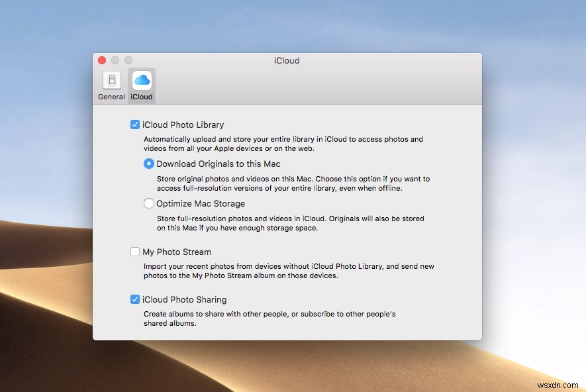This screenshot has width=586, height=392.
Task: Click the "My Photo Stream" label
Action: [x=177, y=252]
